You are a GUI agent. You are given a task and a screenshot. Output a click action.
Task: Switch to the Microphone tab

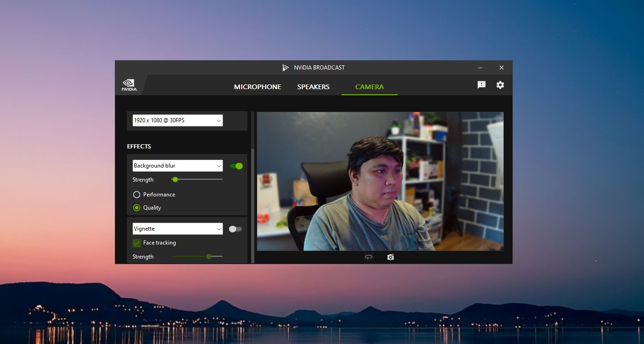pos(258,87)
